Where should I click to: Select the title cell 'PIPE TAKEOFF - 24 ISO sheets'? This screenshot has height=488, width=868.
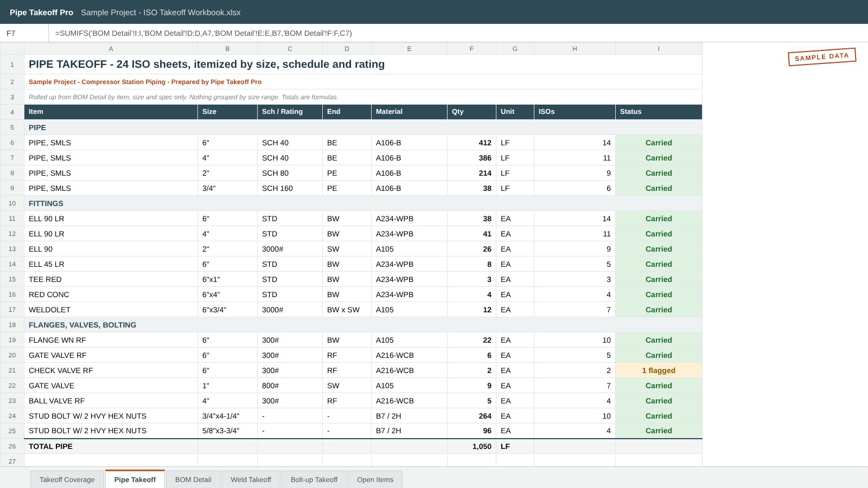[363, 65]
